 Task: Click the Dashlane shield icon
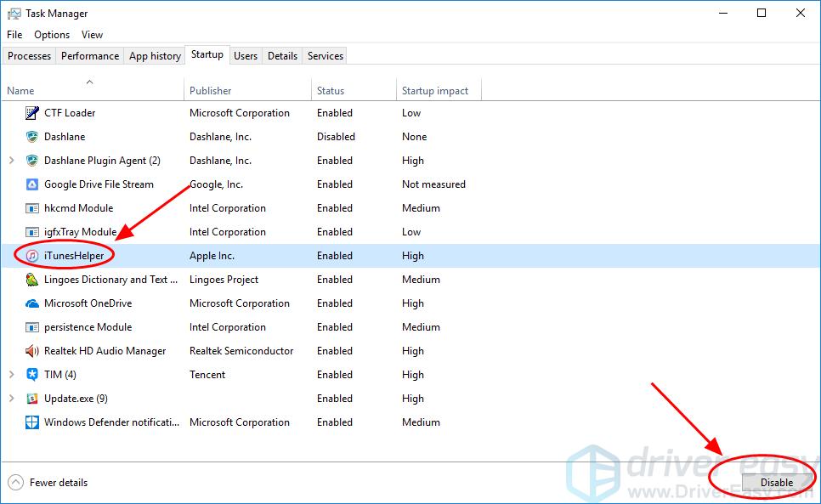(x=32, y=137)
